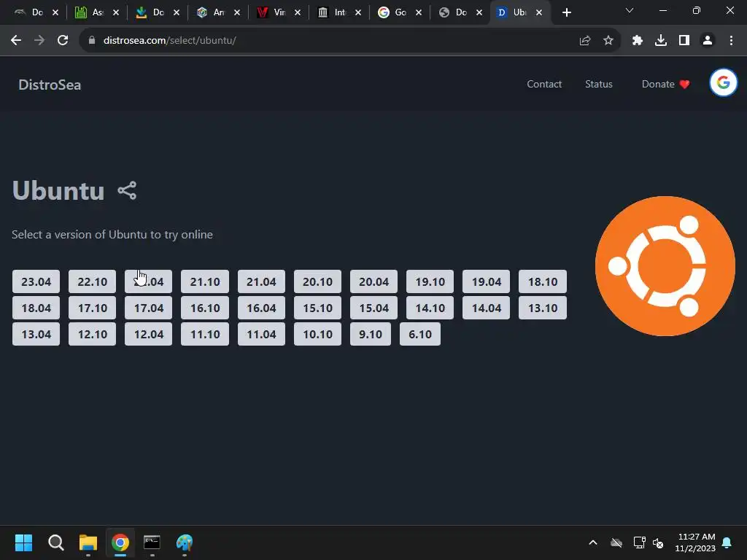Select Ubuntu version 14.04
Screen dimensions: 747x560
486,308
